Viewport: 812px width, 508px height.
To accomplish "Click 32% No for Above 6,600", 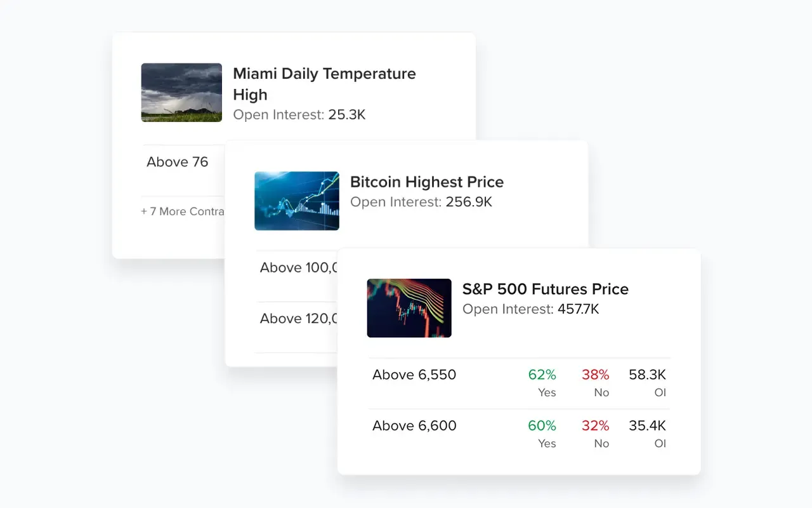I will click(596, 433).
